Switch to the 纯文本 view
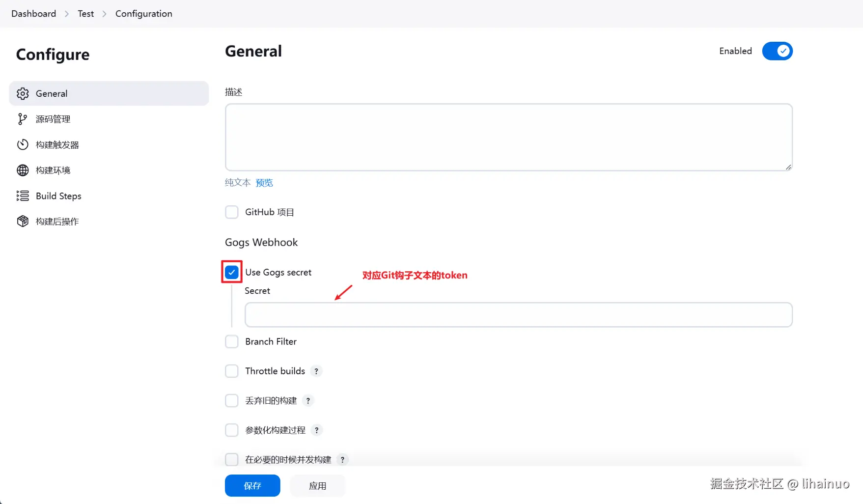Image resolution: width=863 pixels, height=504 pixels. click(x=237, y=182)
